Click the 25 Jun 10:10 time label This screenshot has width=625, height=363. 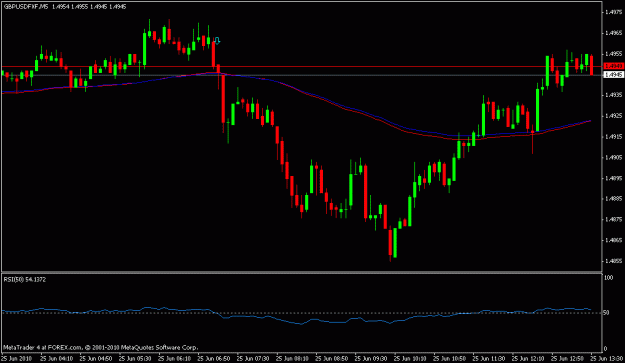coord(411,358)
